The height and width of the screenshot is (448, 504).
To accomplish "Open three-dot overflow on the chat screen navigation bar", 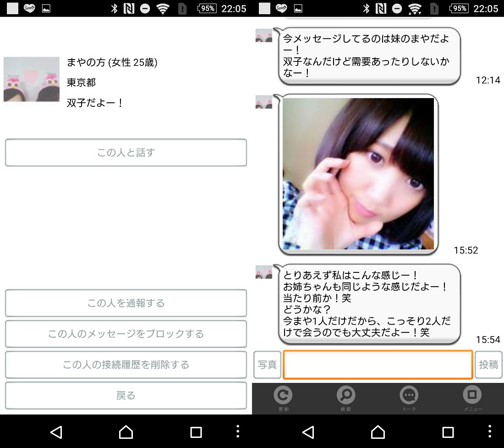I will [x=490, y=431].
